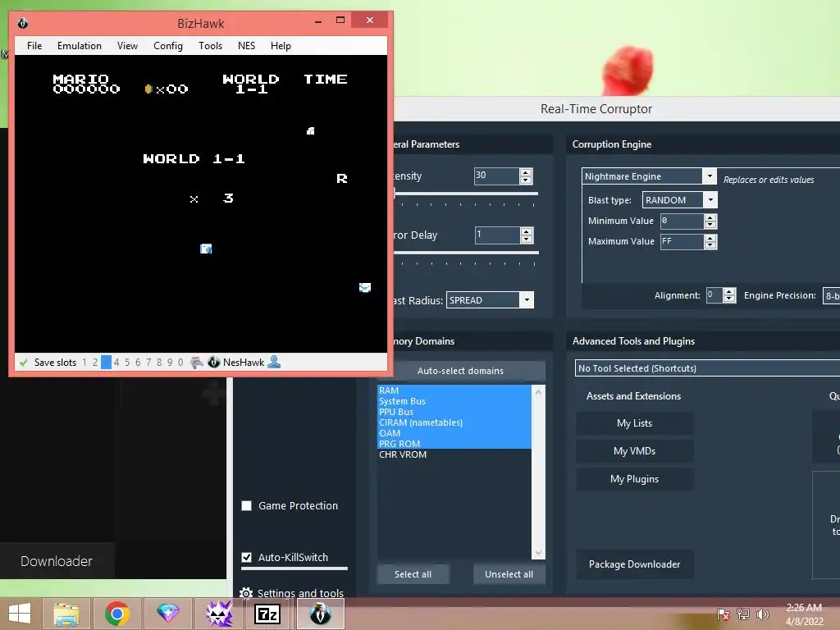Image resolution: width=840 pixels, height=630 pixels.
Task: Open the View menu in BizHawk
Action: tap(127, 46)
